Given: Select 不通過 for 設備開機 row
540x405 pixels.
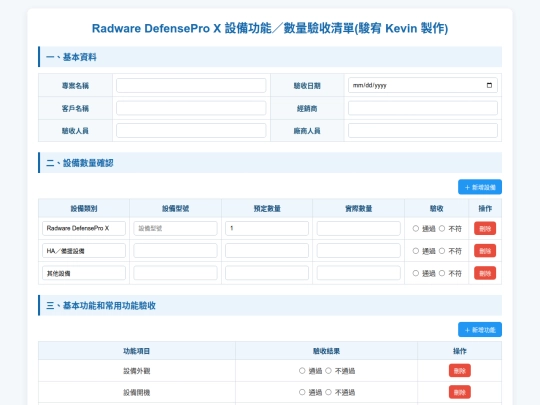Looking at the screenshot, I should click(328, 392).
